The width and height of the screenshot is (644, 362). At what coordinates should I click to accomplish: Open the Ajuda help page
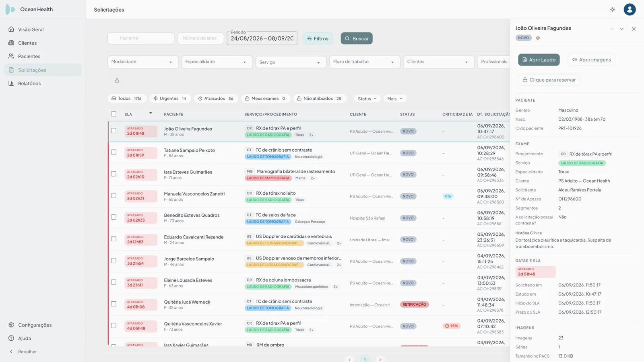coord(43,338)
